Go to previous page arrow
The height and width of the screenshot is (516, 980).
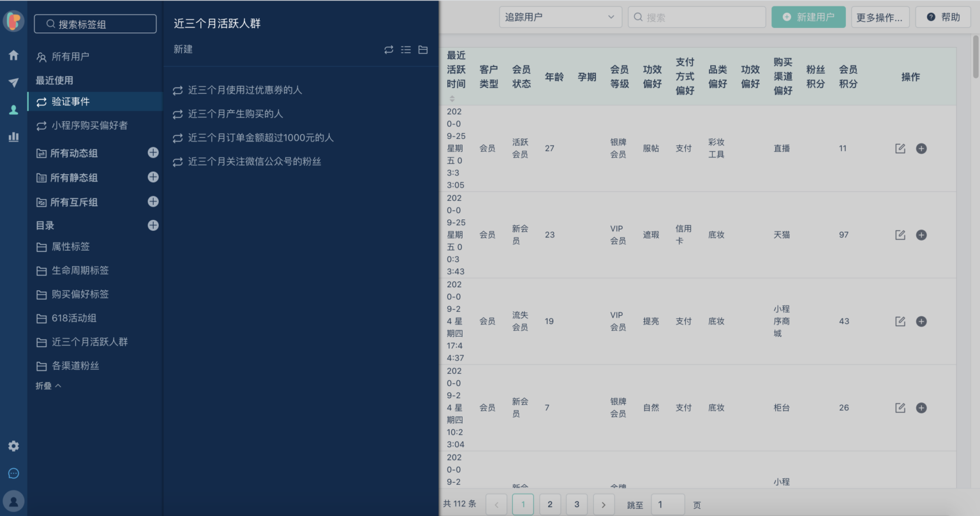pyautogui.click(x=496, y=505)
